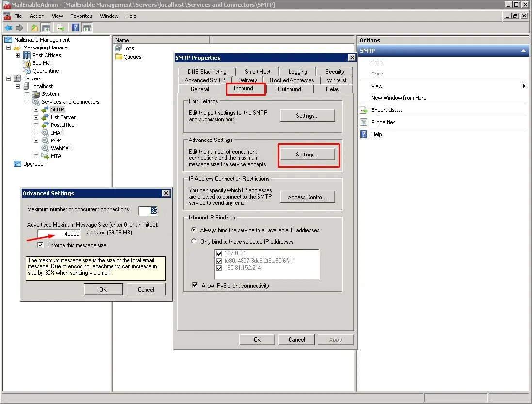Click Cancel in SMTP Properties dialog
Screen dimensions: 532x404
click(x=296, y=340)
